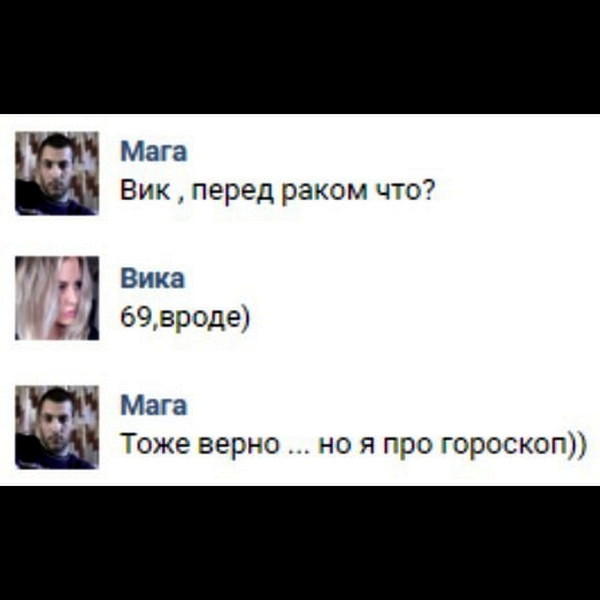Click the word 'вроде)' in Вика's reply
This screenshot has width=600, height=600.
(204, 319)
